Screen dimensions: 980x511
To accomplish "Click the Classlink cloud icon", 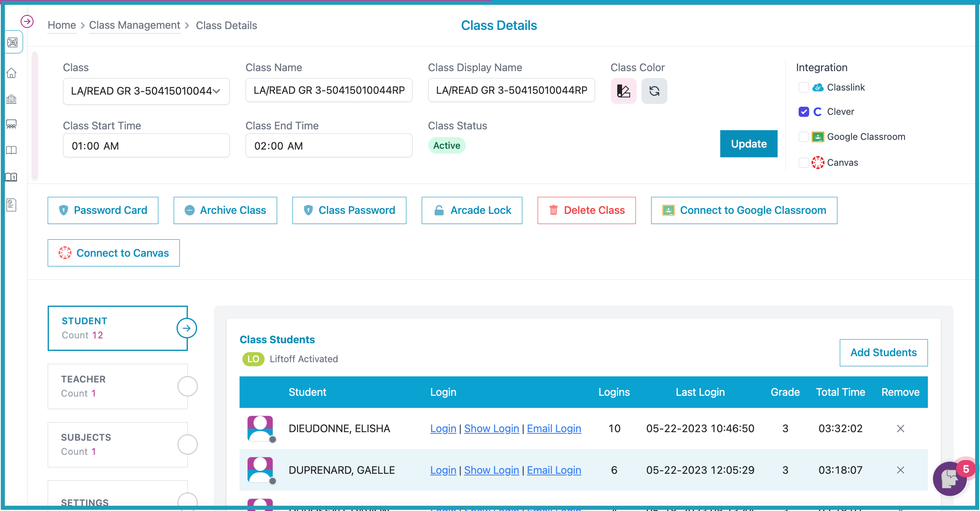I will [x=818, y=88].
